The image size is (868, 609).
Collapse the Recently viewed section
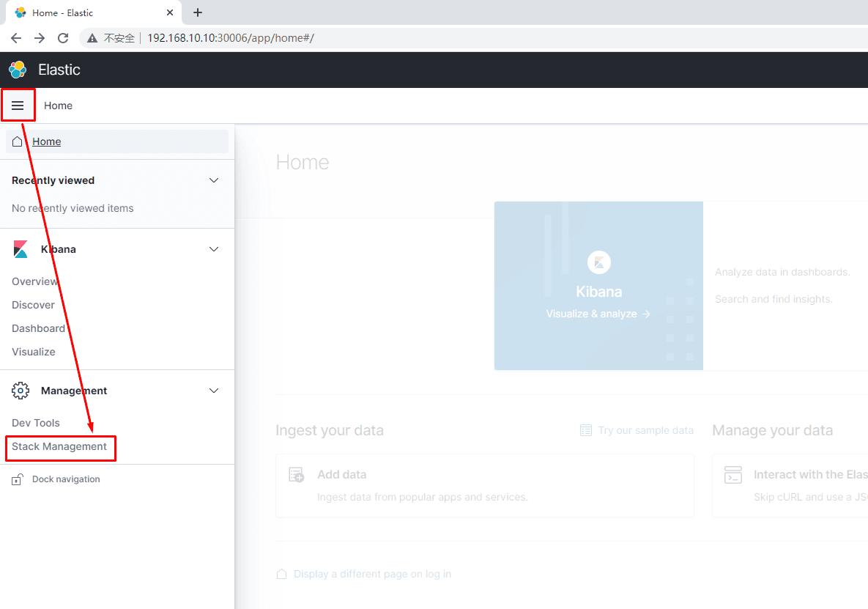click(x=214, y=180)
